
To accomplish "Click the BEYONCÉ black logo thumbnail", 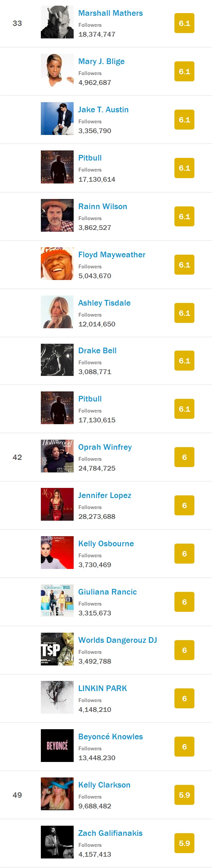I will pyautogui.click(x=57, y=745).
